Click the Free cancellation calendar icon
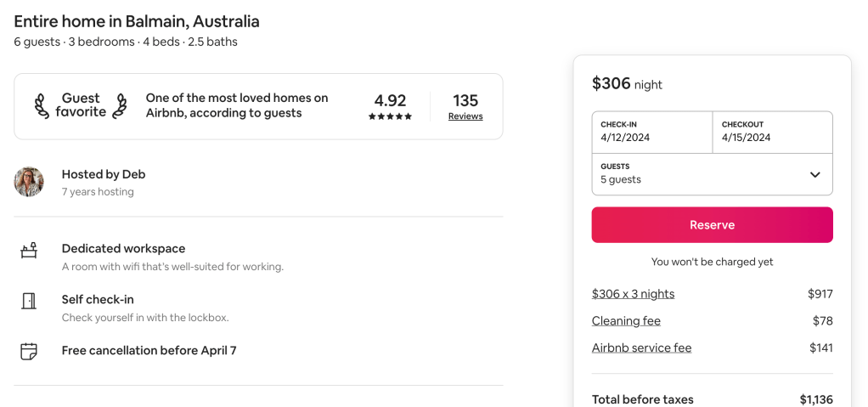The height and width of the screenshot is (407, 868). (x=29, y=351)
